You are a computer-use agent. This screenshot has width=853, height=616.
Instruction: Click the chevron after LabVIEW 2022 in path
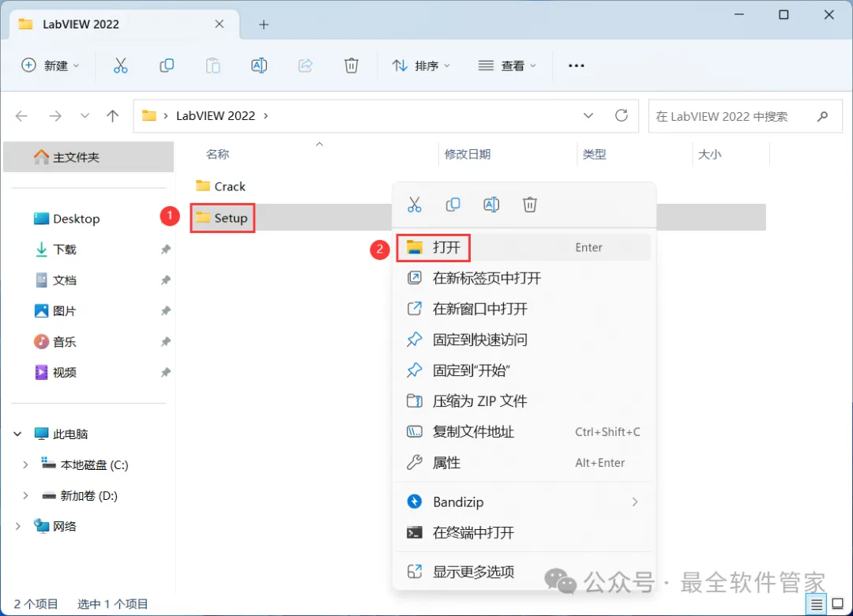(266, 116)
